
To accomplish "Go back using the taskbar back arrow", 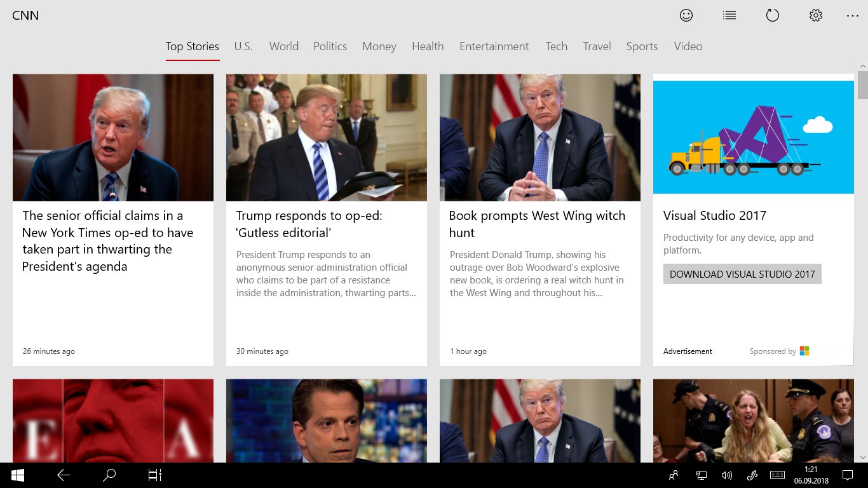I will tap(64, 475).
